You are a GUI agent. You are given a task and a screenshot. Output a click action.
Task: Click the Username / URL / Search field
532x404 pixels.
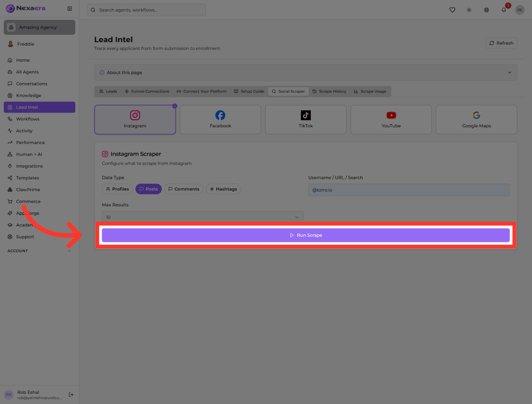coord(409,190)
